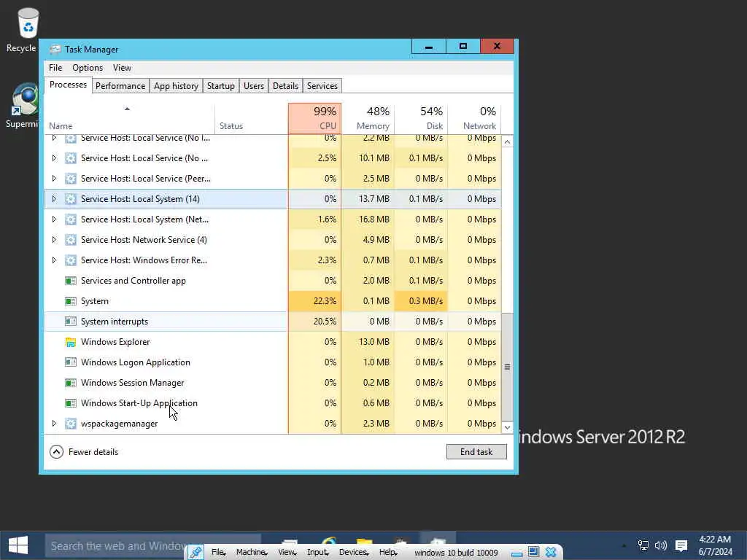Click the X icon on VirtualBox mini toolbar
This screenshot has height=560, width=747.
coord(551,552)
